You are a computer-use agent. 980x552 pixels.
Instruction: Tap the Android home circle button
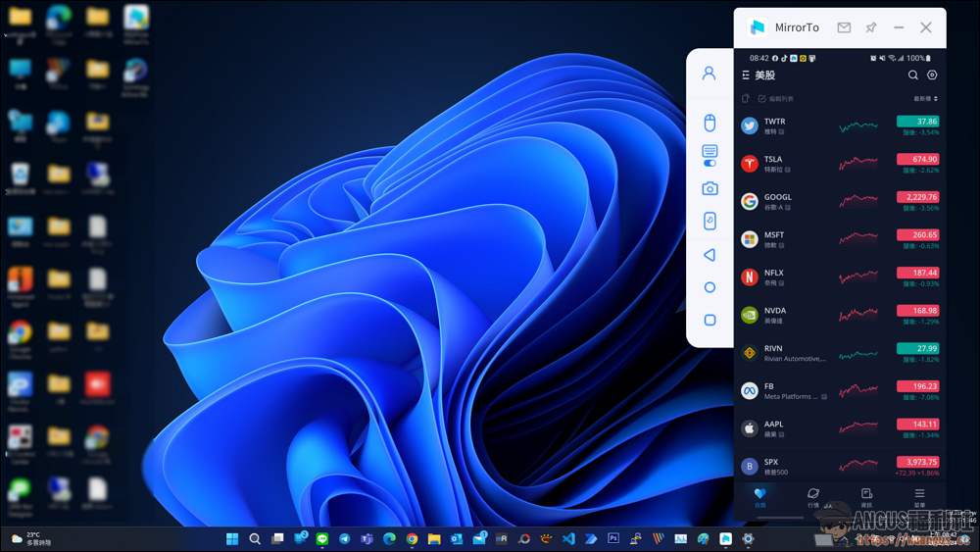(710, 287)
